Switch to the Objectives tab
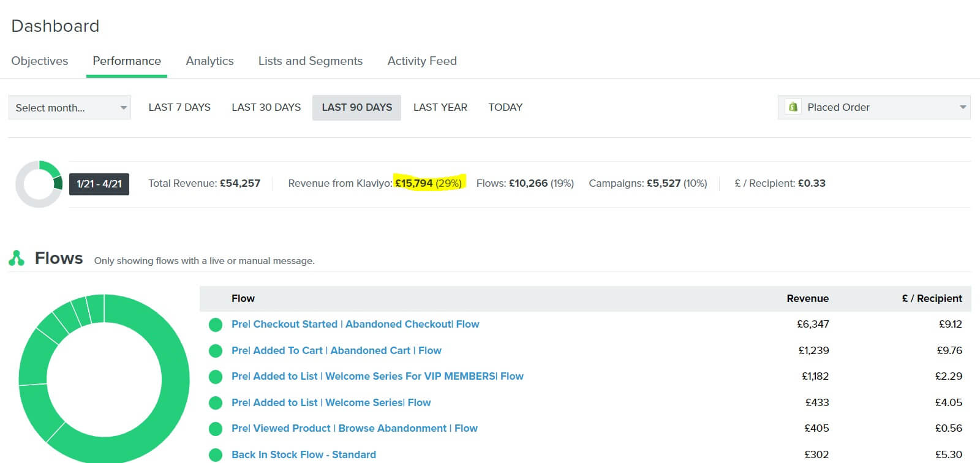 click(x=40, y=61)
